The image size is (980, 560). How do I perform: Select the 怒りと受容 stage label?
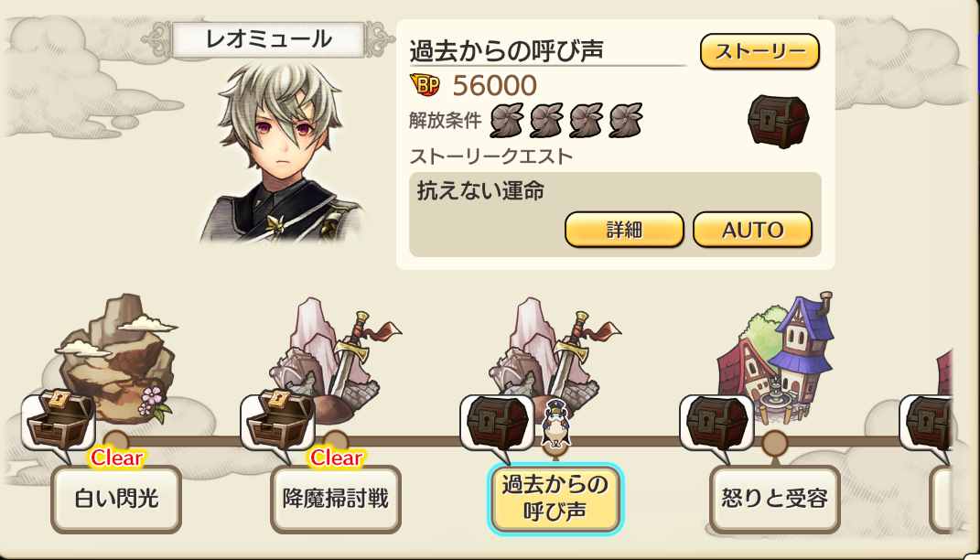774,500
